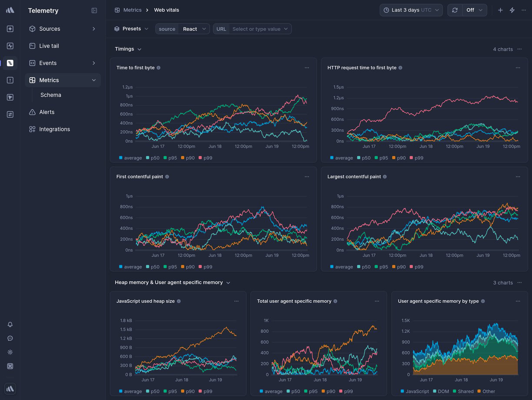The height and width of the screenshot is (400, 532).
Task: Toggle p90 in JavaScript used heap size legend
Action: pyautogui.click(x=187, y=391)
